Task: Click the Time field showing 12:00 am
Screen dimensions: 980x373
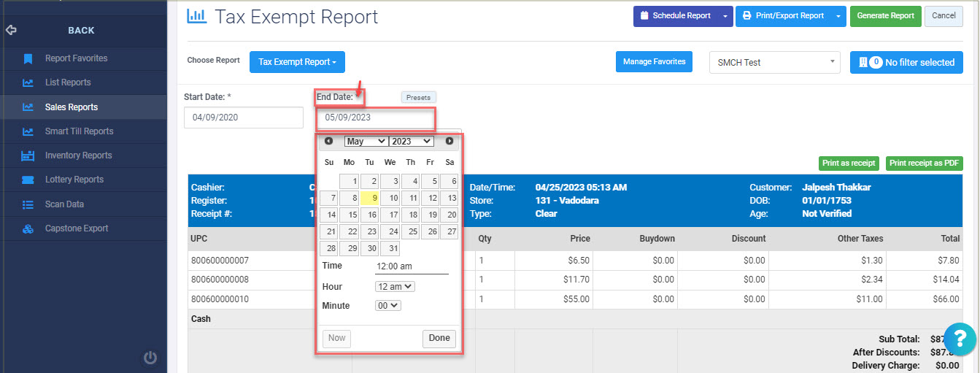Action: (x=412, y=266)
